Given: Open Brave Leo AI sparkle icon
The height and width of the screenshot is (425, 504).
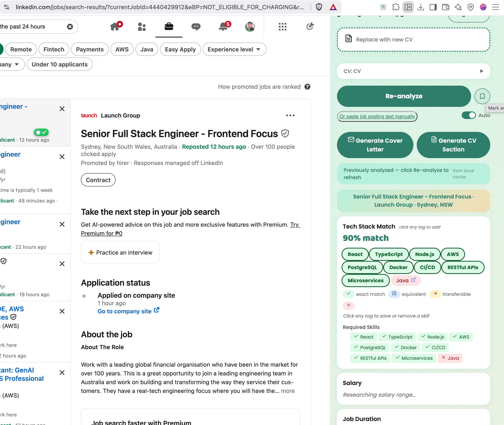Looking at the screenshot, I should 458,7.
